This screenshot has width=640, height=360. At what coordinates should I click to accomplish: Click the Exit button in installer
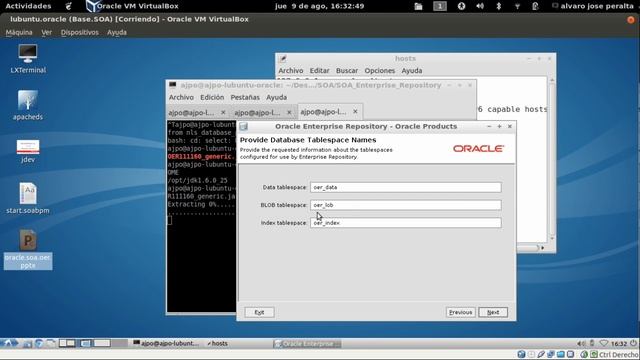259,312
